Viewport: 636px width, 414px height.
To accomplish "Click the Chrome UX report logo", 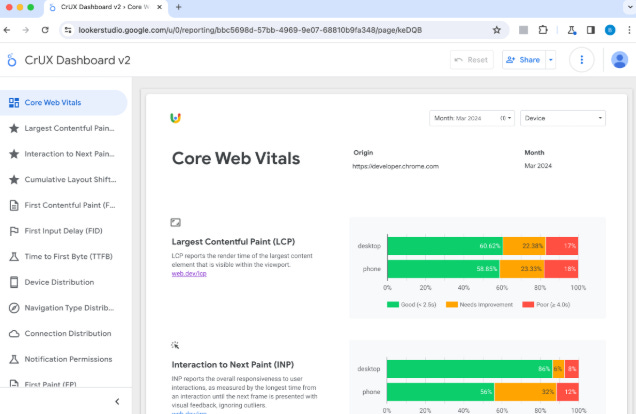I will pos(175,118).
